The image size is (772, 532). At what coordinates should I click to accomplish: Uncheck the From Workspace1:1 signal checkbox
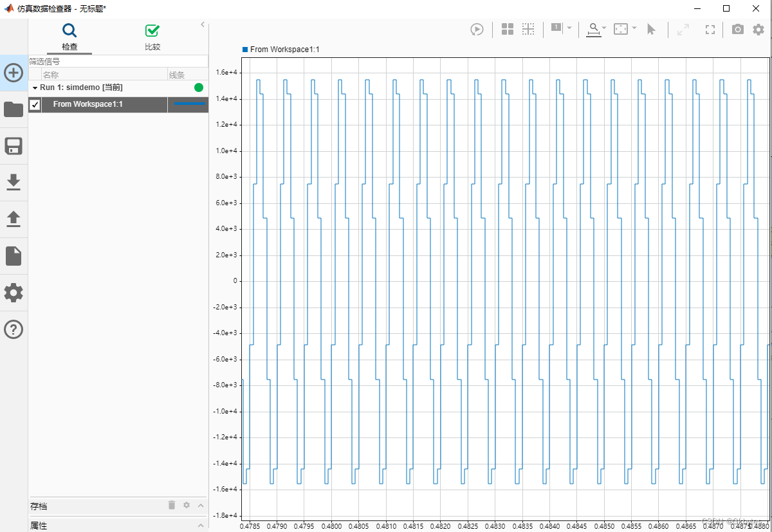(35, 104)
